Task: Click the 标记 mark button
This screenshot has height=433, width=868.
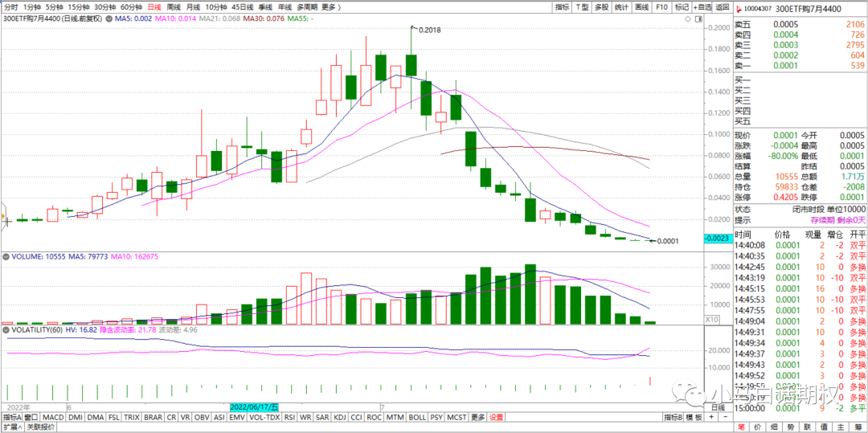Action: pos(682,6)
